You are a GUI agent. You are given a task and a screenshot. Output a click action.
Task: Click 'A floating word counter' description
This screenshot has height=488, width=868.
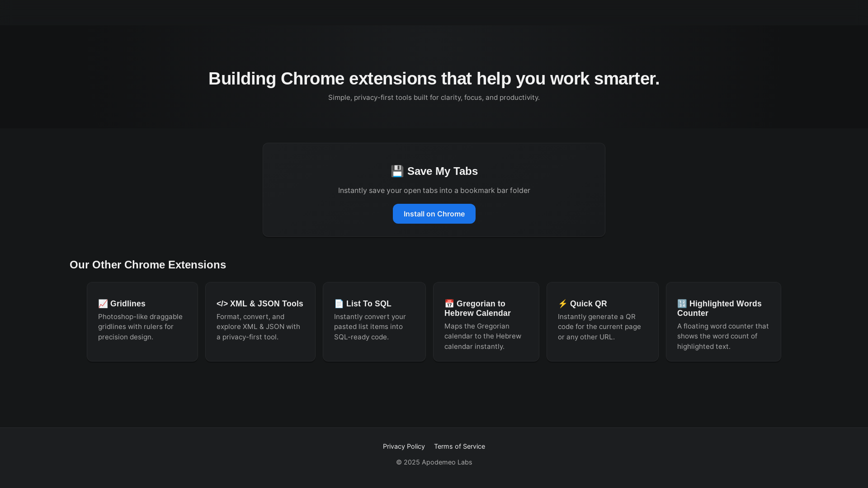click(x=723, y=336)
